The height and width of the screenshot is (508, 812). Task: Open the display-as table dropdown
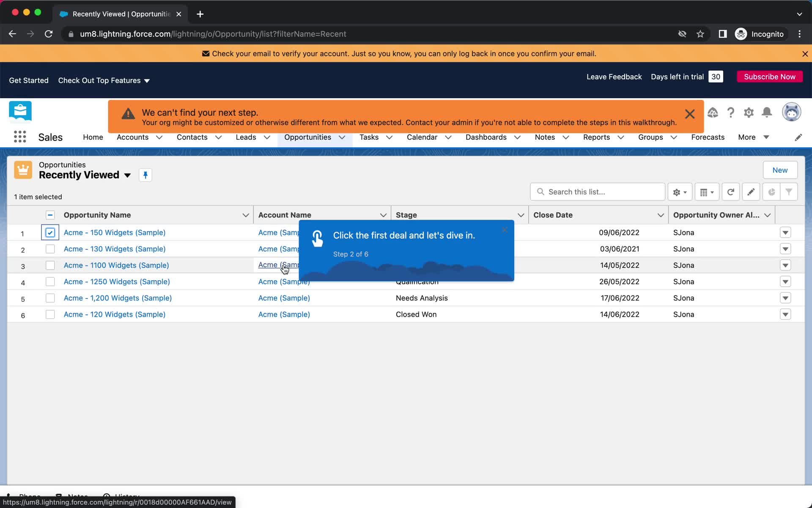[x=707, y=192]
